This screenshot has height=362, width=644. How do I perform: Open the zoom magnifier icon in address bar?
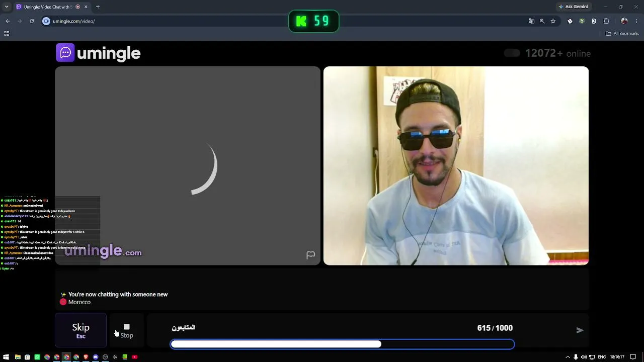point(542,21)
